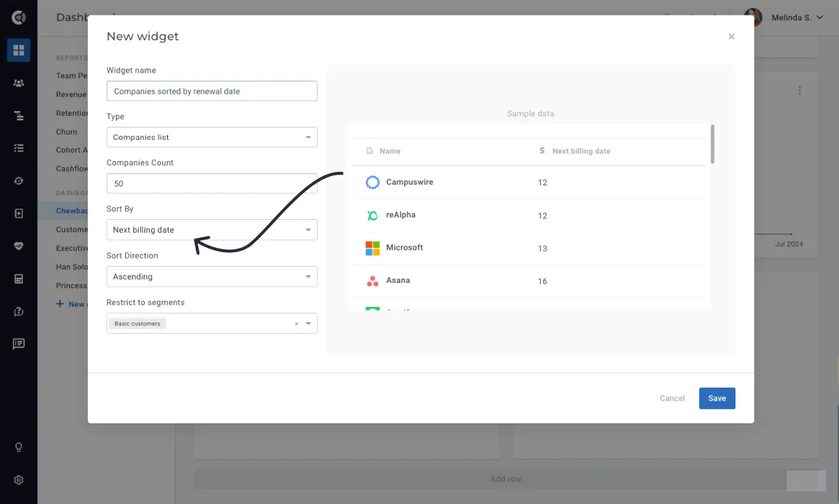Click the Name column header
The height and width of the screenshot is (504, 839).
click(x=390, y=151)
